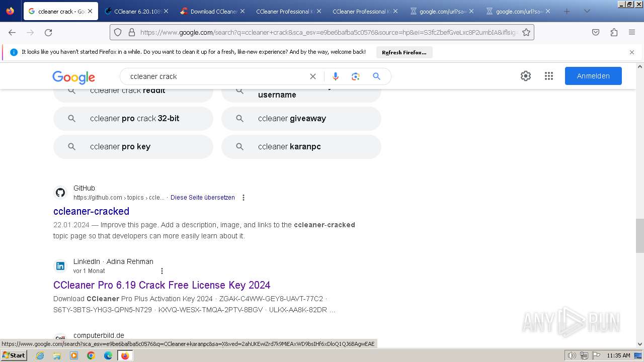Click the site padlock icon
This screenshot has height=362, width=644.
[132, 32]
